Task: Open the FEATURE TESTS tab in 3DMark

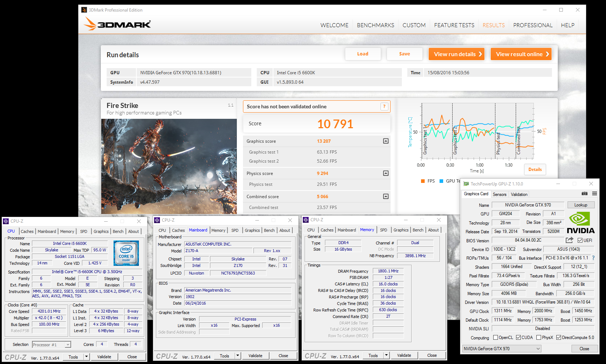Action: [454, 25]
